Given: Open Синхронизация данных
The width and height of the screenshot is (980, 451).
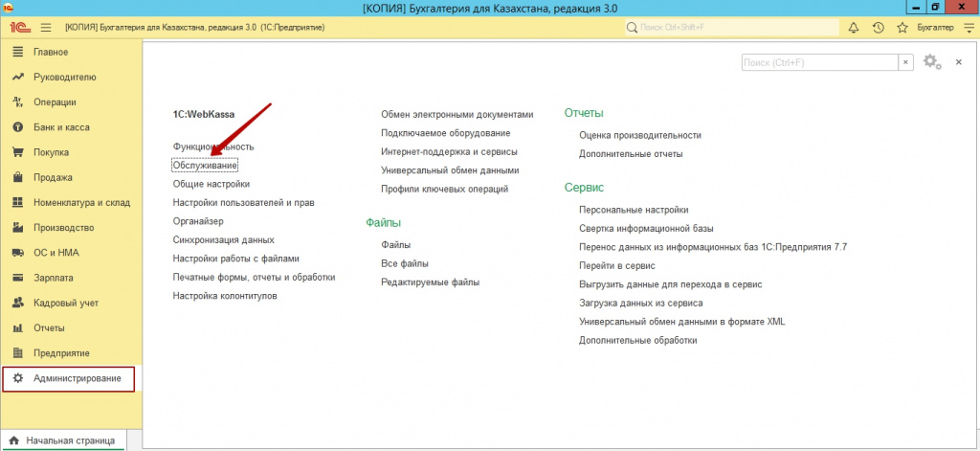Looking at the screenshot, I should [x=224, y=239].
